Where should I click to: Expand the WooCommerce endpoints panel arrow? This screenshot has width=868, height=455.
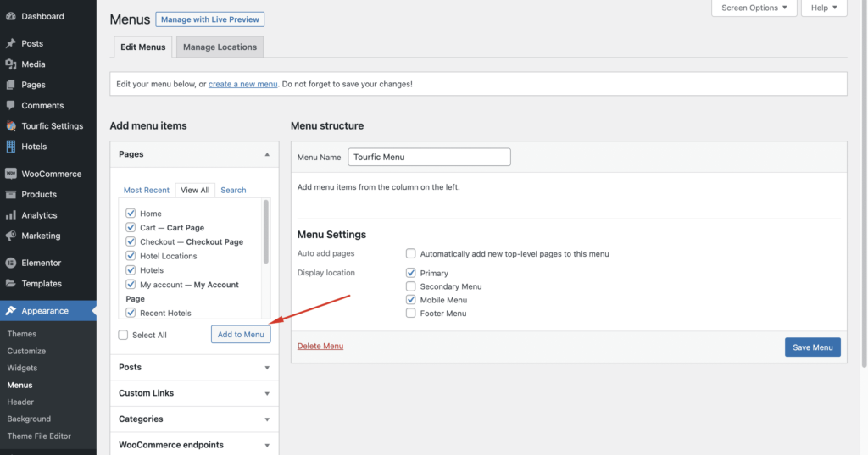pos(267,446)
